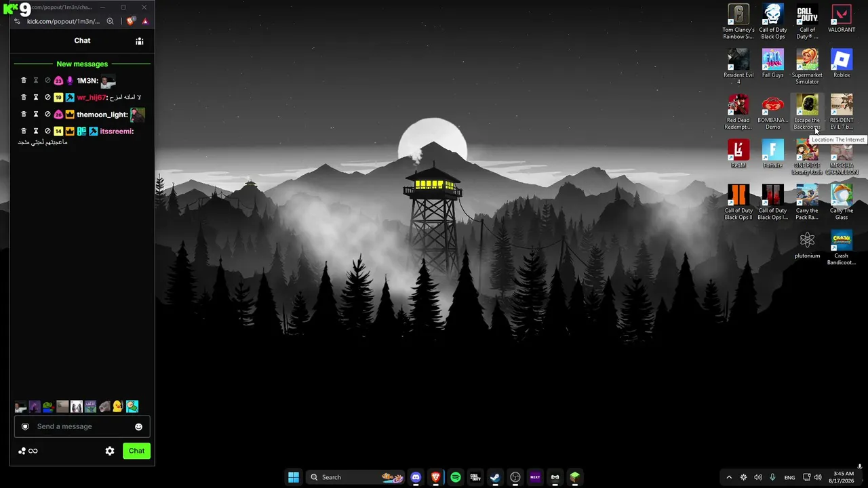The image size is (868, 488).
Task: Open Discord from the taskbar
Action: pos(416,477)
